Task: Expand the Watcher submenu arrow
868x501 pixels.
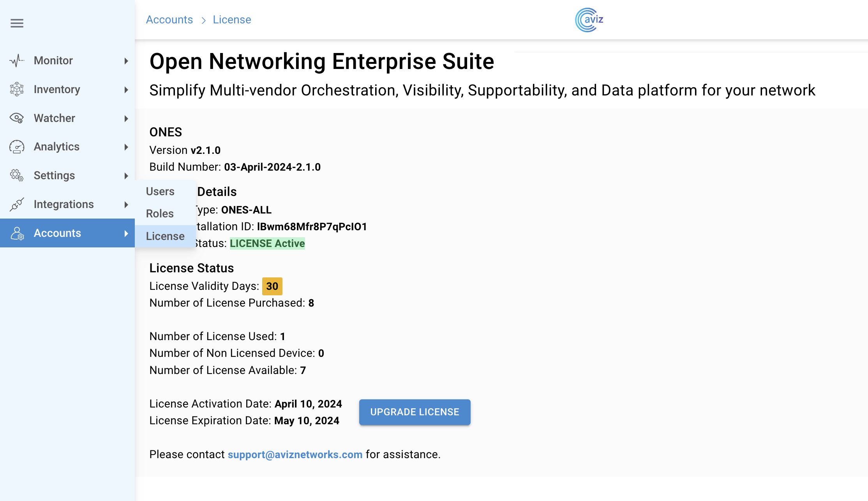Action: 126,118
